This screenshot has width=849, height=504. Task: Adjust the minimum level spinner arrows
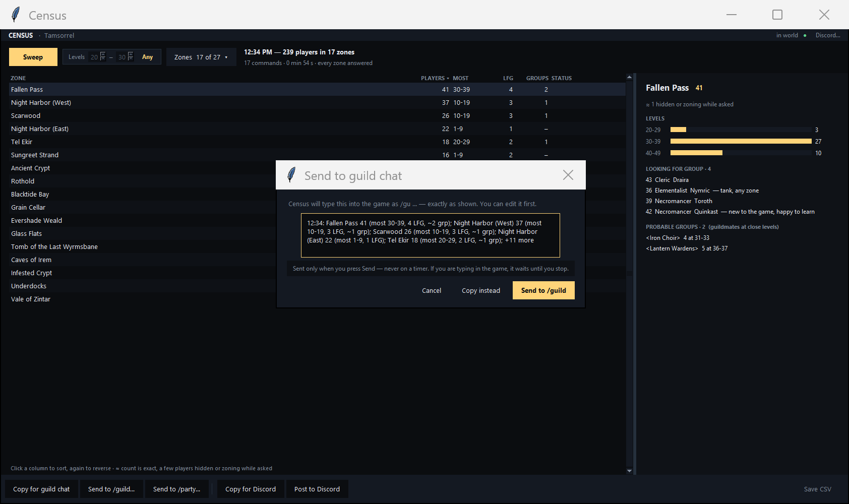click(103, 56)
